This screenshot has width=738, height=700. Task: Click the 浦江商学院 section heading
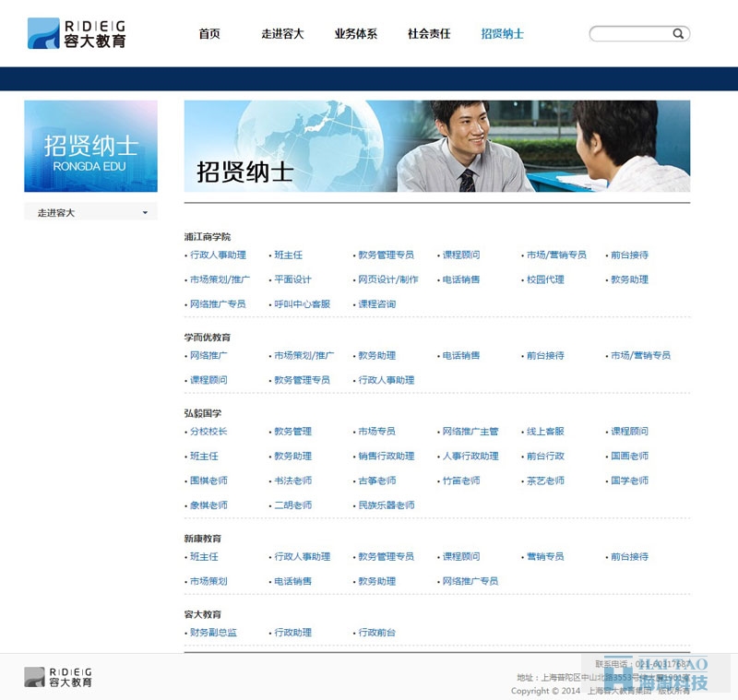click(207, 237)
